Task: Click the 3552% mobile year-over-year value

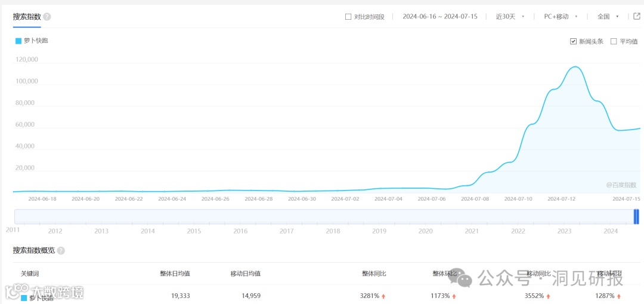Action: coord(535,296)
